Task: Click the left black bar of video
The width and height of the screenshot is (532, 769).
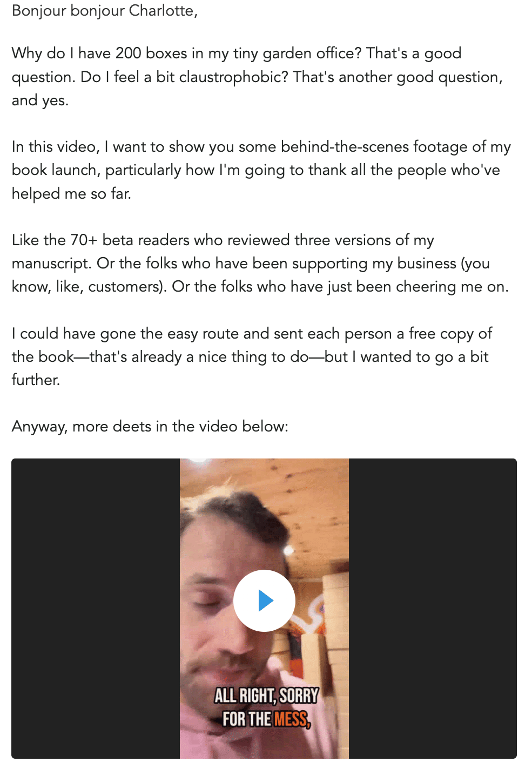Action: coord(95,608)
